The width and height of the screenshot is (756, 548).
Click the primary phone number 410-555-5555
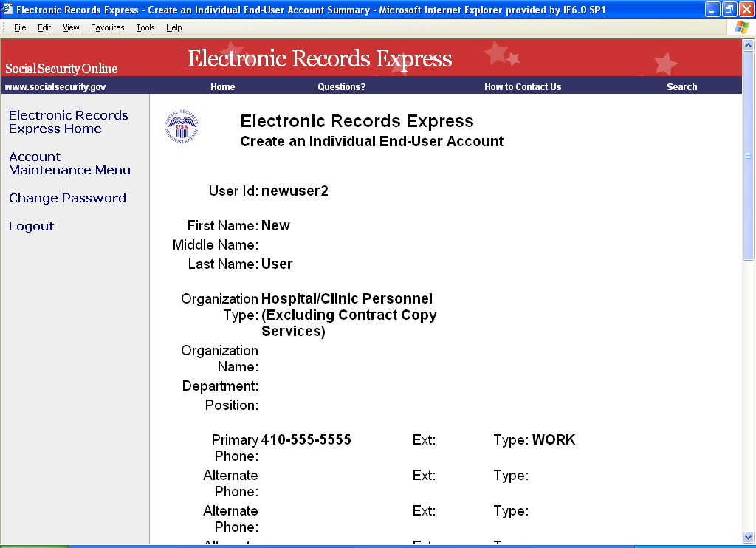click(x=306, y=440)
